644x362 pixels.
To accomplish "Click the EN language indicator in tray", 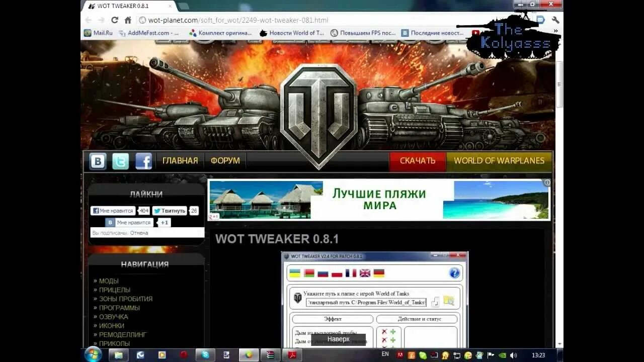I will pos(385,354).
